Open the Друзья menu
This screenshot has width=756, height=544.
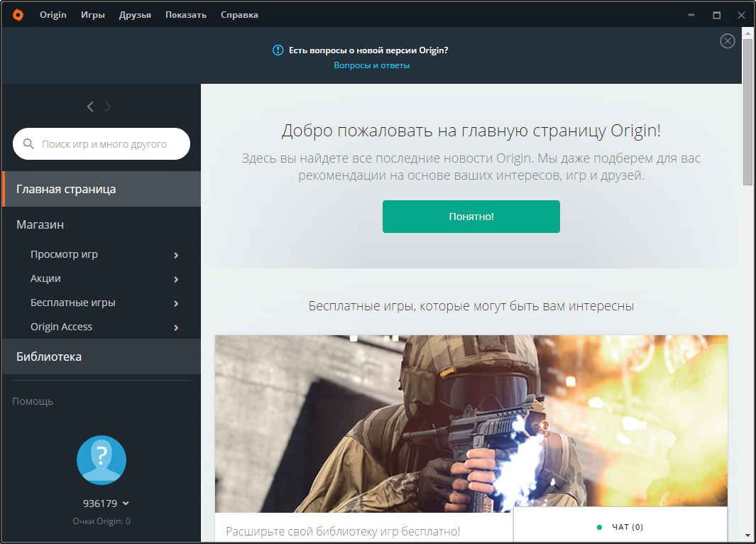coord(135,15)
